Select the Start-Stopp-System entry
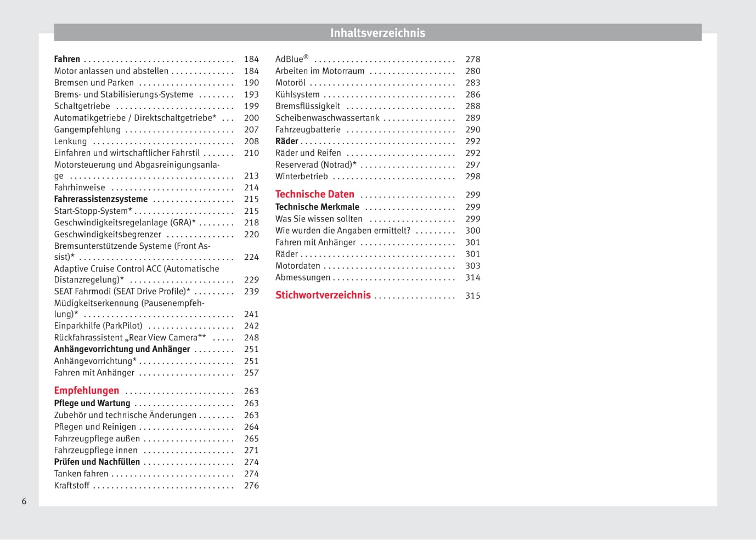 pyautogui.click(x=93, y=211)
